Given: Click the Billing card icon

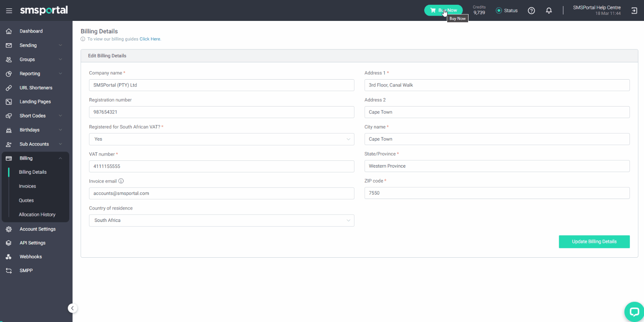Looking at the screenshot, I should pyautogui.click(x=9, y=158).
